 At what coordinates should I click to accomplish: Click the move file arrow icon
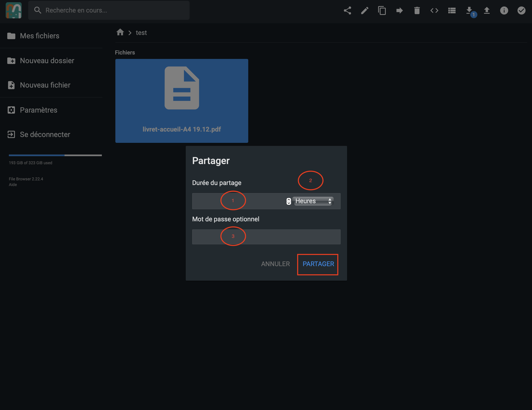pyautogui.click(x=400, y=10)
